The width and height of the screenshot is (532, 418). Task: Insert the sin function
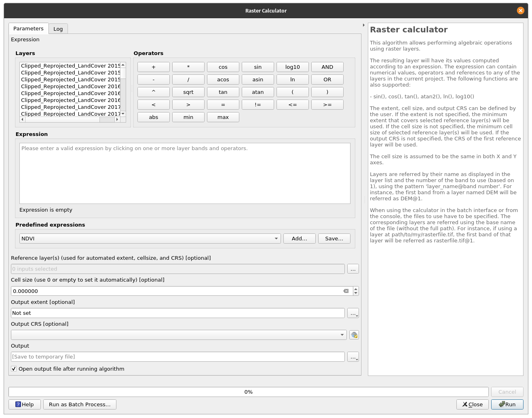258,67
